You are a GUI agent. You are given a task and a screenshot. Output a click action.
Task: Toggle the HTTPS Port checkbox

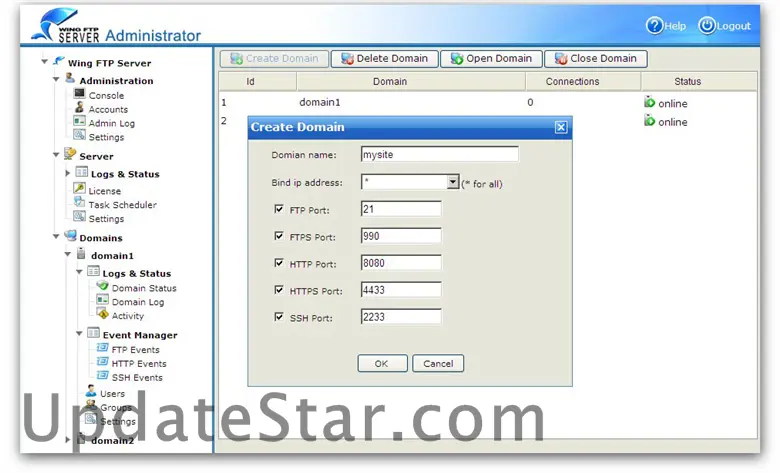pos(279,289)
